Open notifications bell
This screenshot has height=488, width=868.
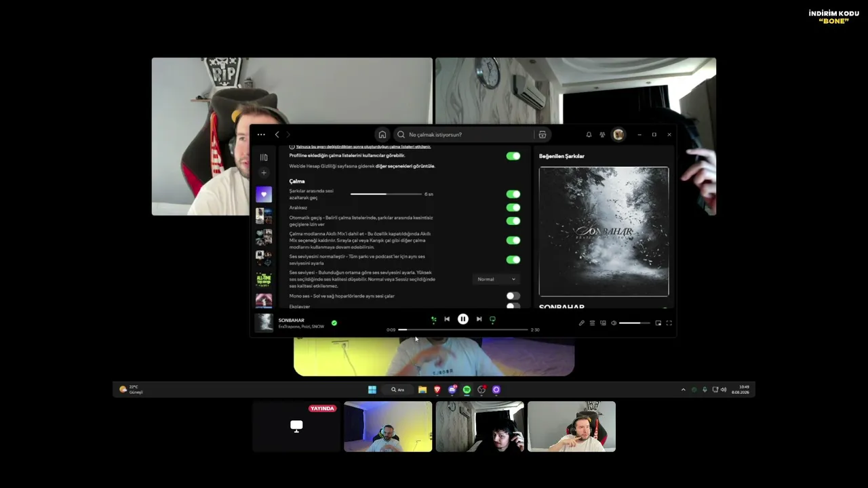coord(589,135)
